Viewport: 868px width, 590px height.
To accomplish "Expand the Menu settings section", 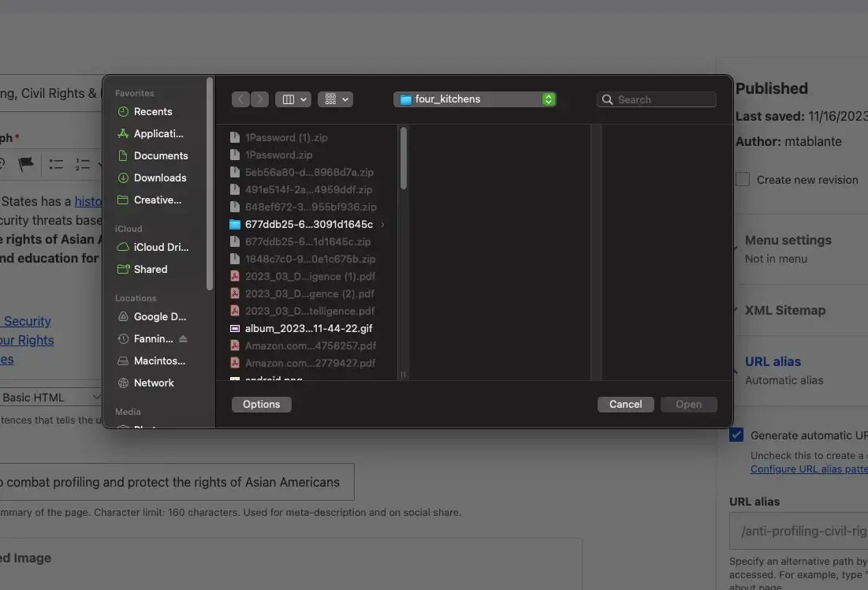I will point(788,240).
